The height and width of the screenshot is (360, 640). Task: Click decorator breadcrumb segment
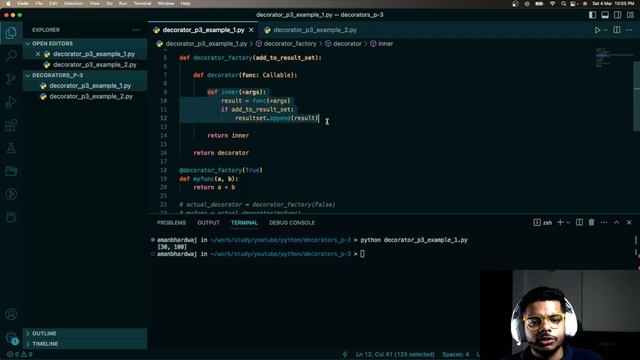coord(347,44)
